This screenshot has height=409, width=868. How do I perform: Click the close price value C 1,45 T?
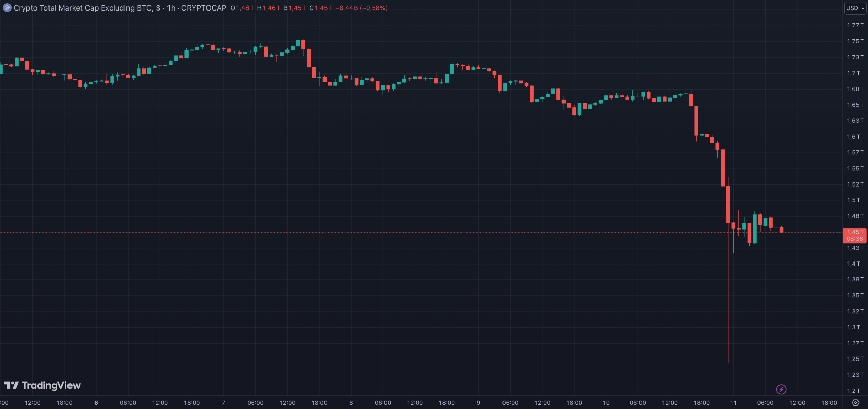coord(321,8)
